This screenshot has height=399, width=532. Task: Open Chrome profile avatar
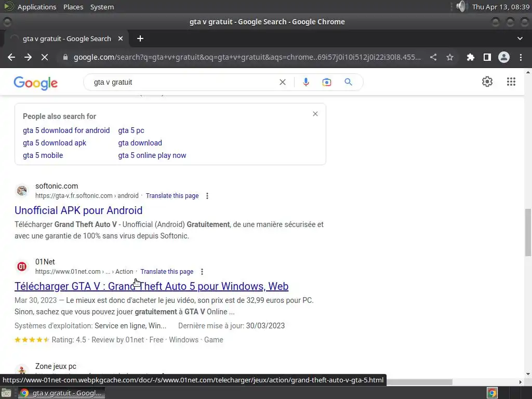pyautogui.click(x=504, y=57)
